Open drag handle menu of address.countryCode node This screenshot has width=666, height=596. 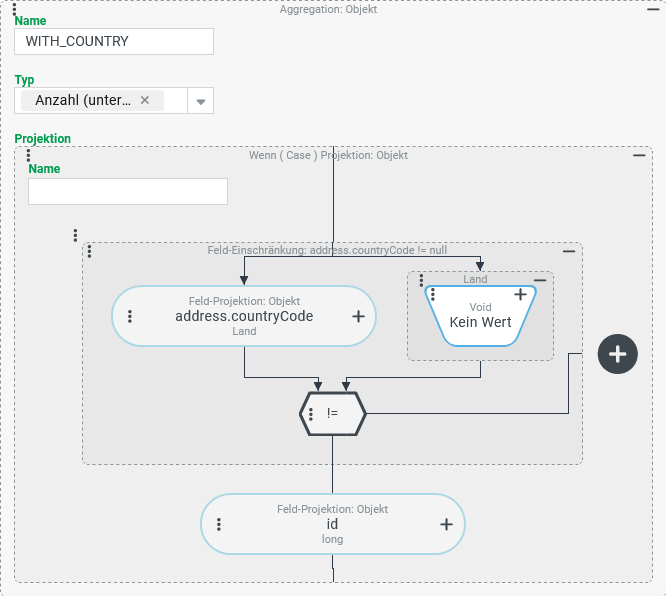pos(130,316)
